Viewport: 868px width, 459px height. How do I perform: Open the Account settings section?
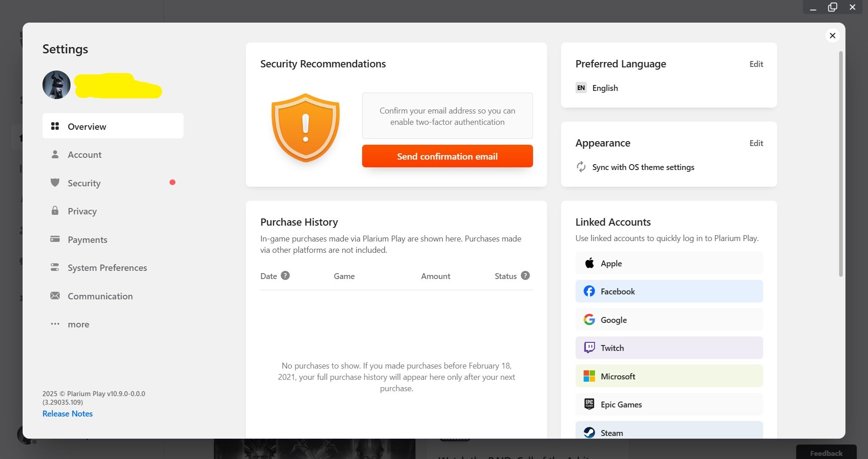click(x=85, y=155)
